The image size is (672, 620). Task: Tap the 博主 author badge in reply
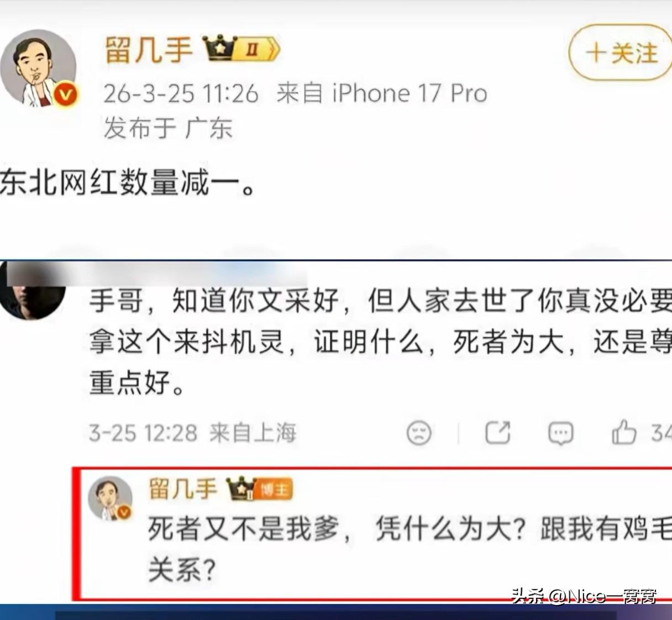pos(274,490)
